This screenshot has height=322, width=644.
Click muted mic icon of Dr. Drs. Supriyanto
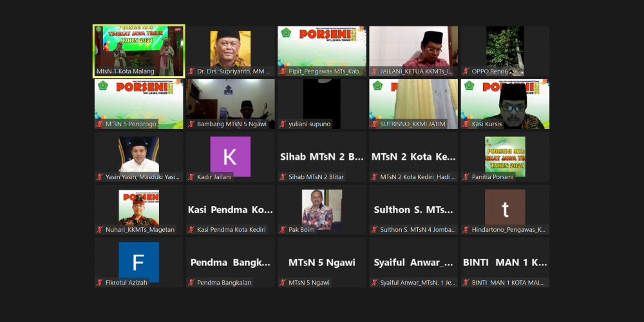[x=191, y=71]
